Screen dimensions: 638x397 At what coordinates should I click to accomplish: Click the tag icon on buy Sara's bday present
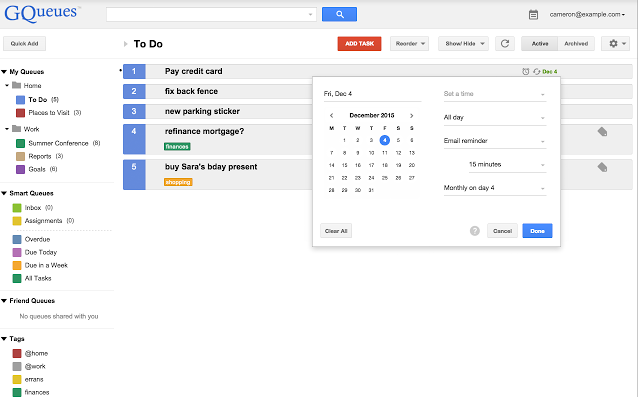(602, 167)
